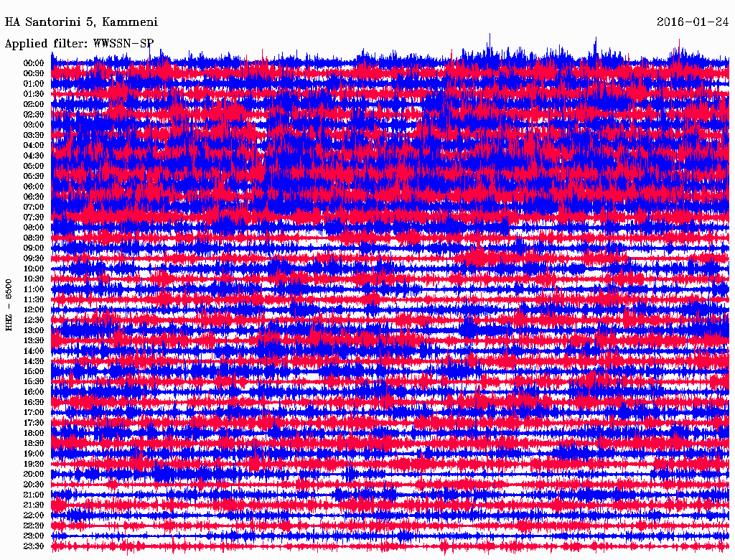735x560 pixels.
Task: Select the 20:30 time label
Action: click(33, 485)
